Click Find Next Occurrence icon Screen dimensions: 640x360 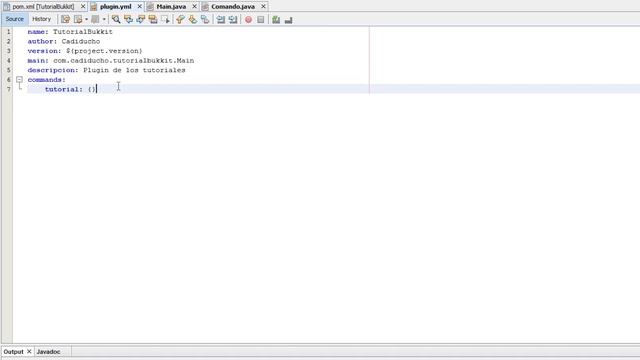point(140,19)
